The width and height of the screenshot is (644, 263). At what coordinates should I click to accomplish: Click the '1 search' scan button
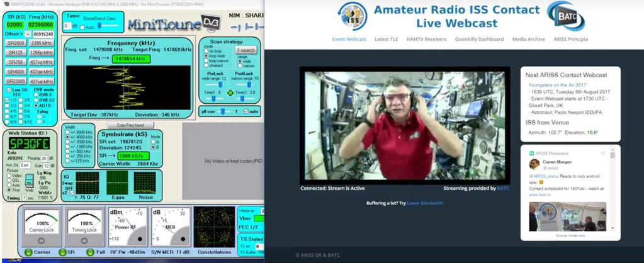(246, 50)
